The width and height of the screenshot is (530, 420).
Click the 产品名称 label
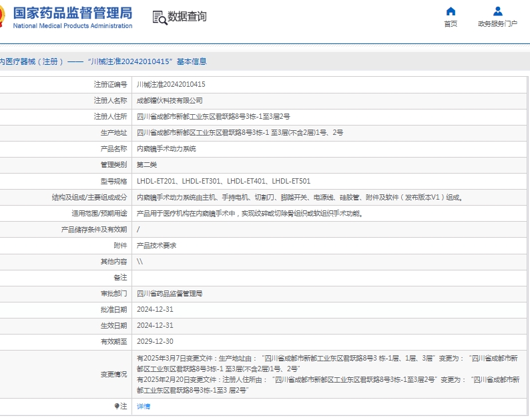[x=113, y=148]
